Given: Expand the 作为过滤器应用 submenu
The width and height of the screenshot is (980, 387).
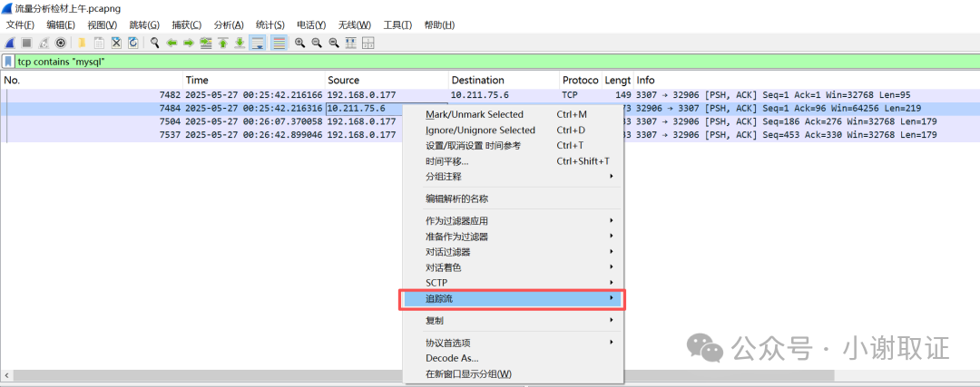Looking at the screenshot, I should [513, 220].
